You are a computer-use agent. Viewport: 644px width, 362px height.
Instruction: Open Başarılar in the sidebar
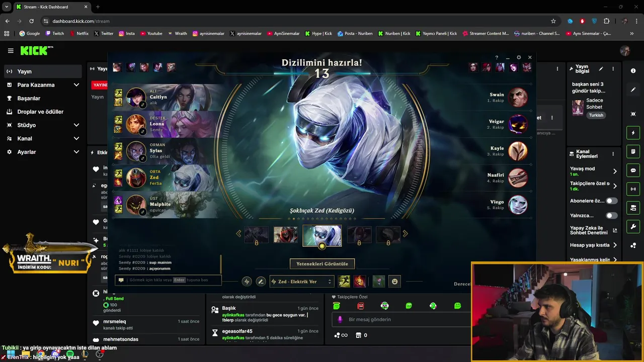tap(43, 98)
